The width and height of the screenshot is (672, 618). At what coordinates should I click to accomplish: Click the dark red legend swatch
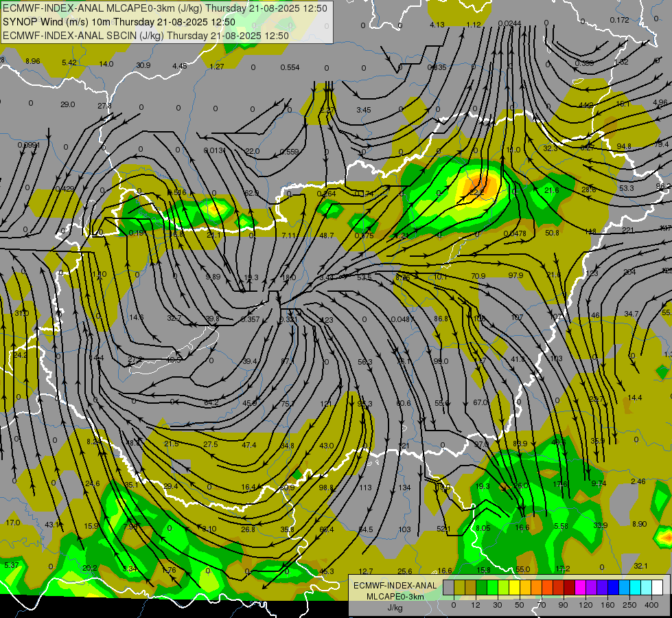tap(570, 587)
